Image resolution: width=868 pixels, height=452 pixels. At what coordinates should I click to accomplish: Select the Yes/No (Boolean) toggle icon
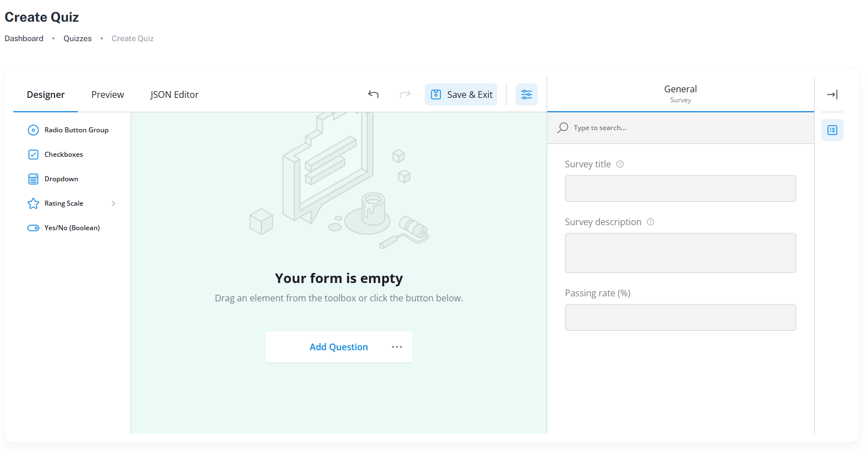[x=33, y=227]
